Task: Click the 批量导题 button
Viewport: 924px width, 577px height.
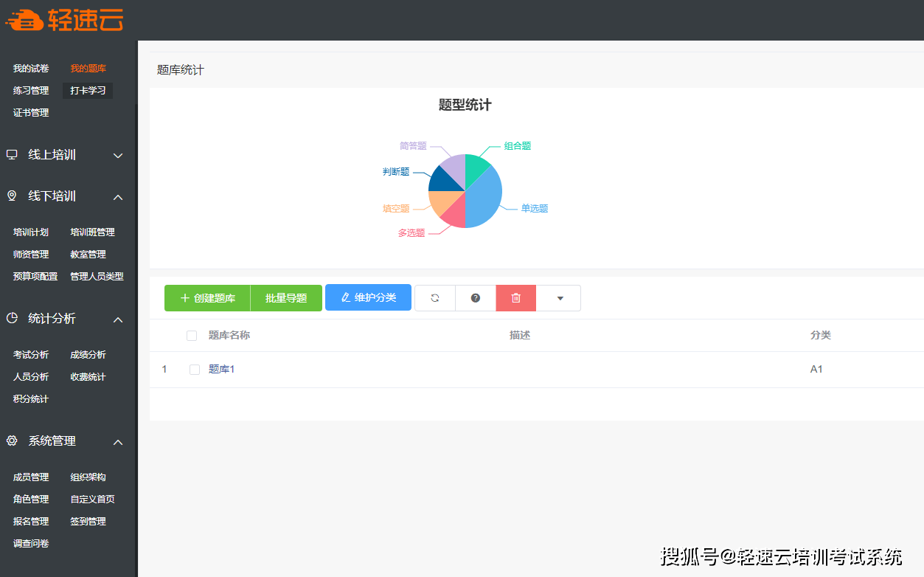Action: 286,297
